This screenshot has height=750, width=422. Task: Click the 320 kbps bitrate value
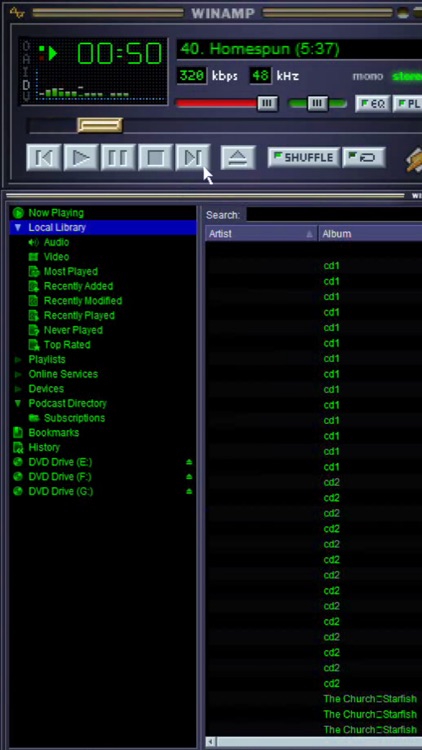tap(192, 76)
